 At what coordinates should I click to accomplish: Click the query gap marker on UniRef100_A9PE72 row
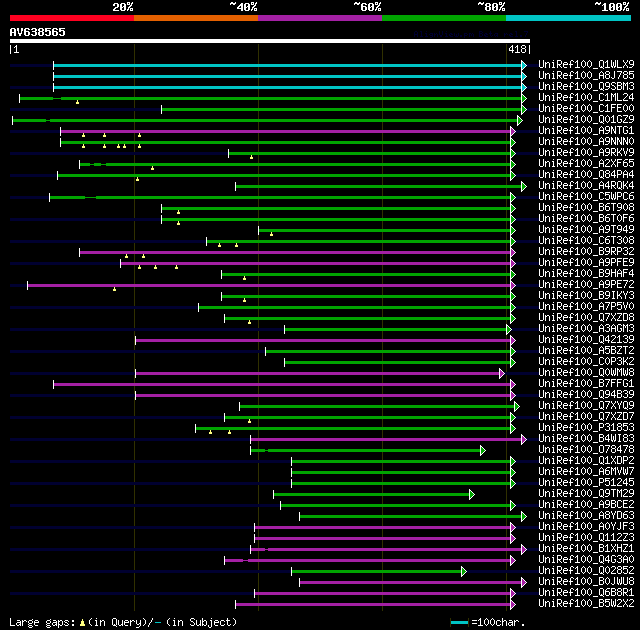tap(115, 289)
